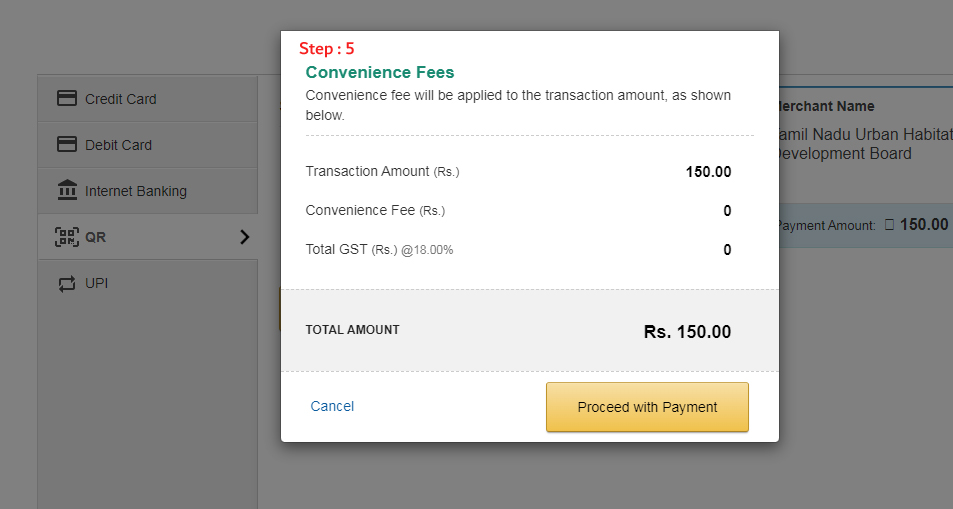
Task: Expand the QR option chevron arrow
Action: tap(245, 237)
